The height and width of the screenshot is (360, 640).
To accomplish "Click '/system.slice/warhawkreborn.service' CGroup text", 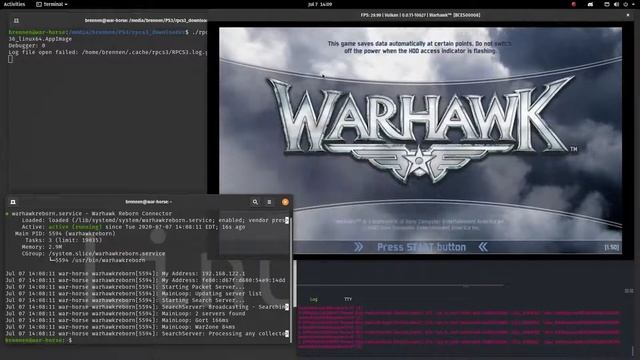I will click(x=107, y=253).
